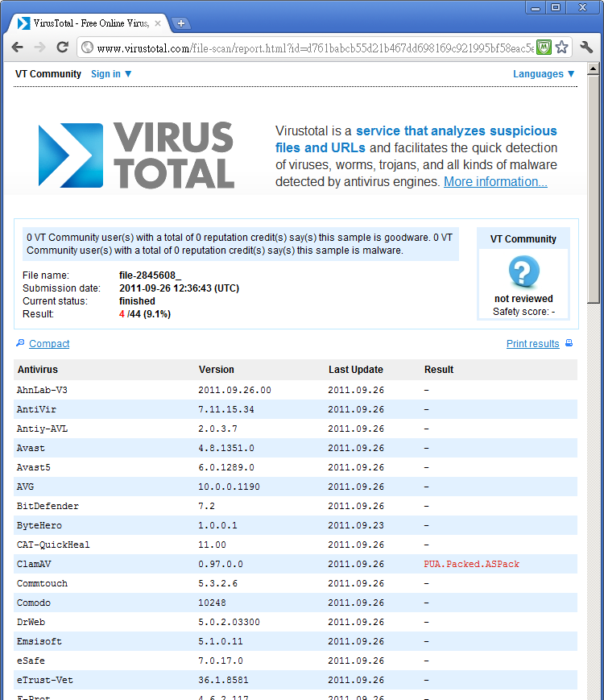Image resolution: width=604 pixels, height=700 pixels.
Task: Click the green McAfee extension icon
Action: (x=544, y=48)
